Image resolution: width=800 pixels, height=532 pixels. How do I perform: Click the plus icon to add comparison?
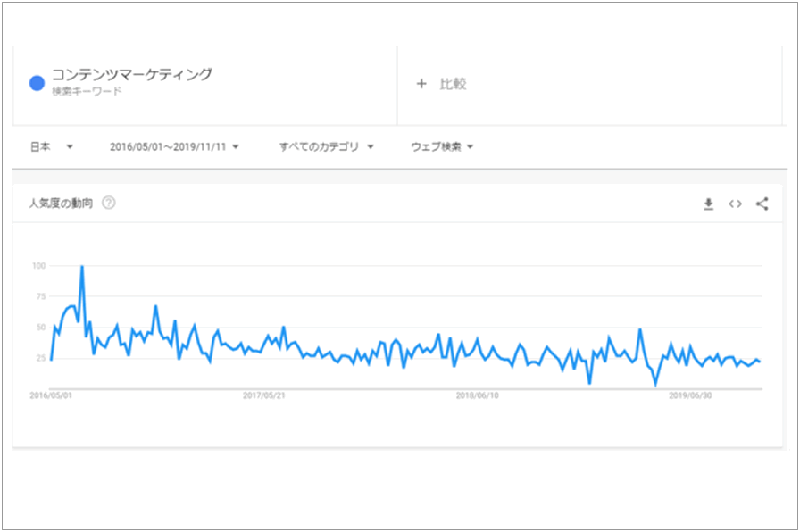point(421,84)
